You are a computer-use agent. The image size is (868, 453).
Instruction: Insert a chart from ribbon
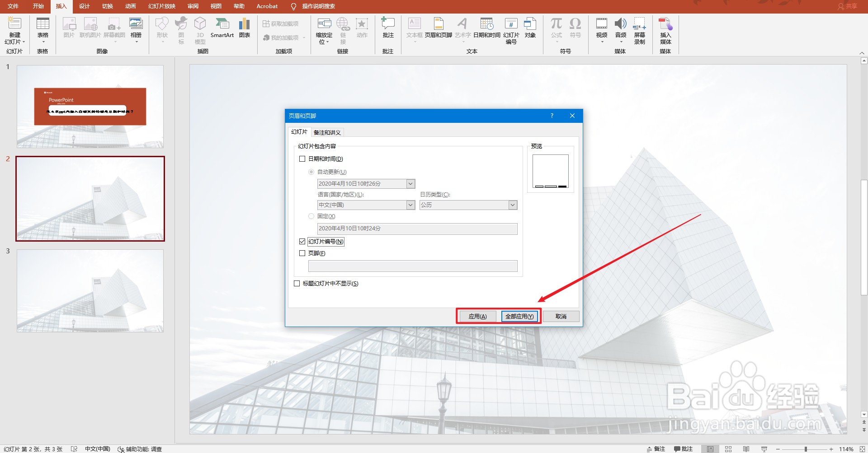pos(245,28)
